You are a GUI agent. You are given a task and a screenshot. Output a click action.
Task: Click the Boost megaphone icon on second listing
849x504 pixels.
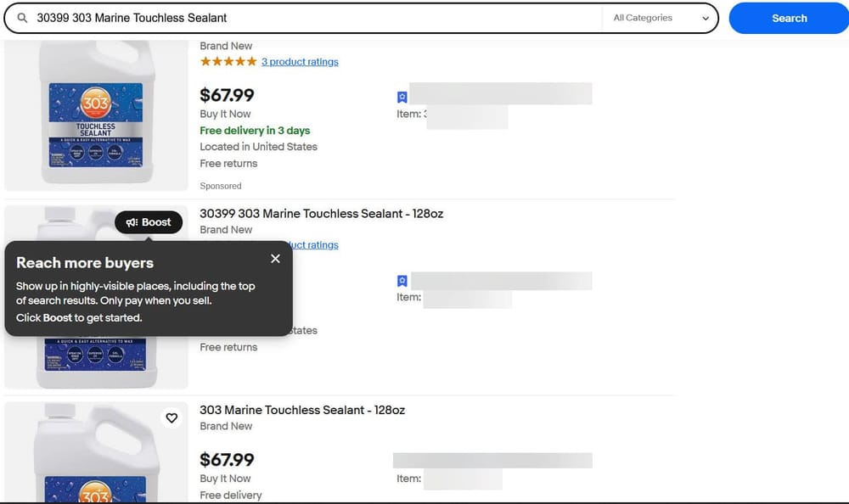[132, 221]
